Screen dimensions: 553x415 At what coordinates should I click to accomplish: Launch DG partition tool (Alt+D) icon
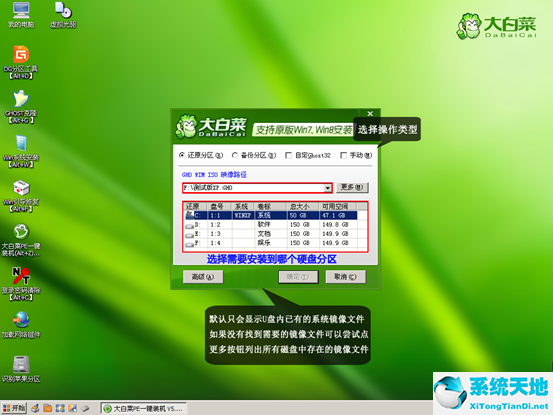pyautogui.click(x=21, y=62)
